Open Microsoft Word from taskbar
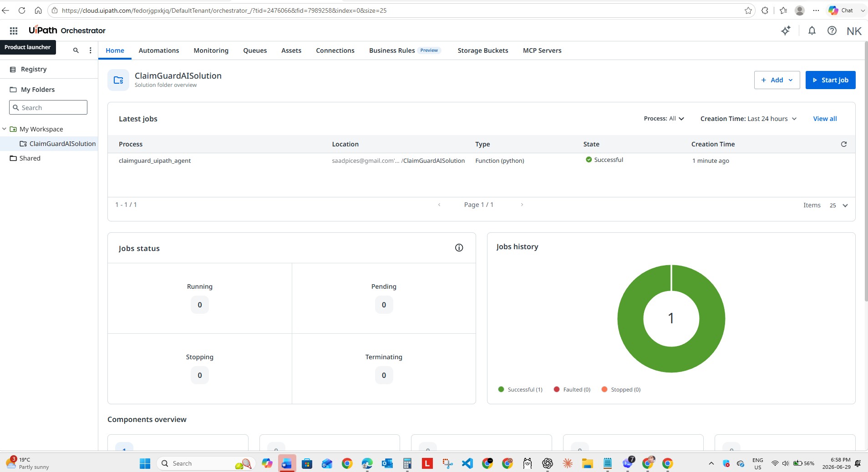Screen dimensions: 868x472 point(287,463)
